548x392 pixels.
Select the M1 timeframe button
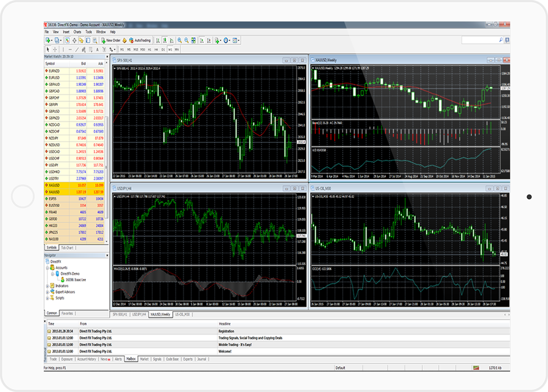[122, 49]
